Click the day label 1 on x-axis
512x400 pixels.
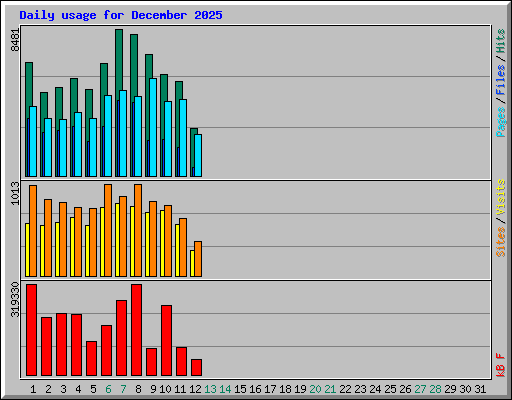click(33, 389)
